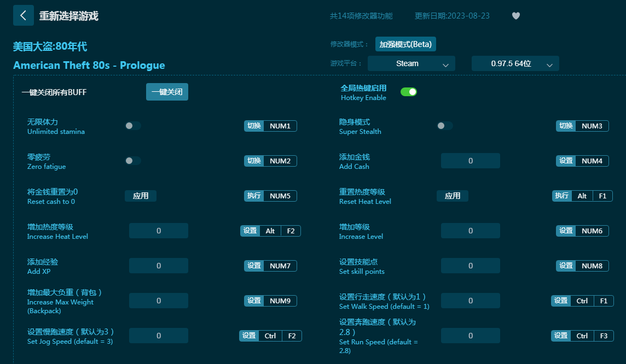Click the 更新日期:2023-08-23 text
The width and height of the screenshot is (626, 364).
coord(452,16)
